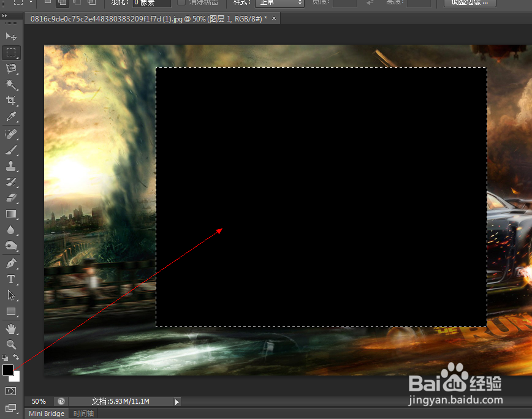
Task: Switch to the 时间轴 timeline tab
Action: coord(83,413)
